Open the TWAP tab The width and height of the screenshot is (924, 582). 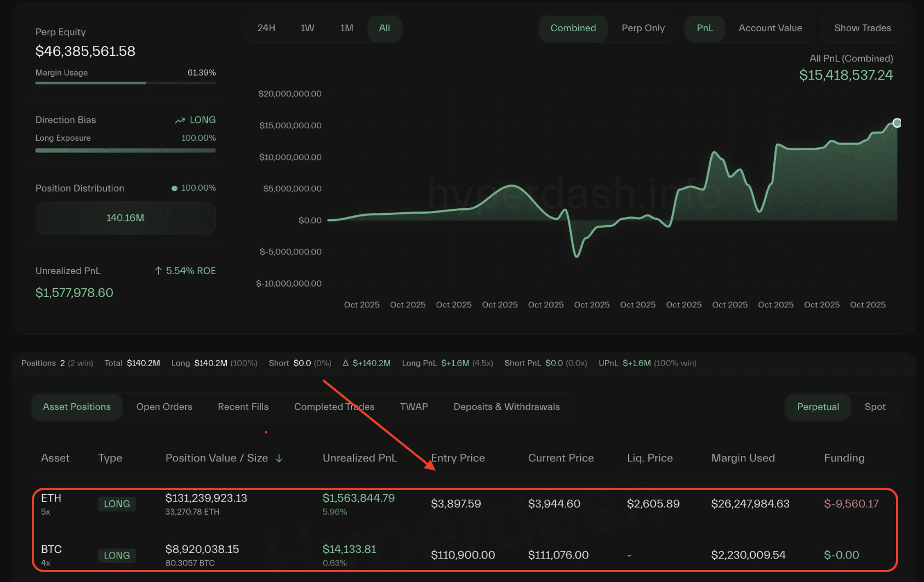pyautogui.click(x=414, y=407)
